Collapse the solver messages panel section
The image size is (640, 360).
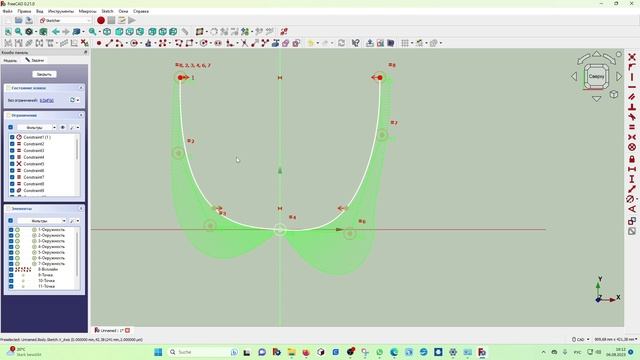[x=81, y=88]
